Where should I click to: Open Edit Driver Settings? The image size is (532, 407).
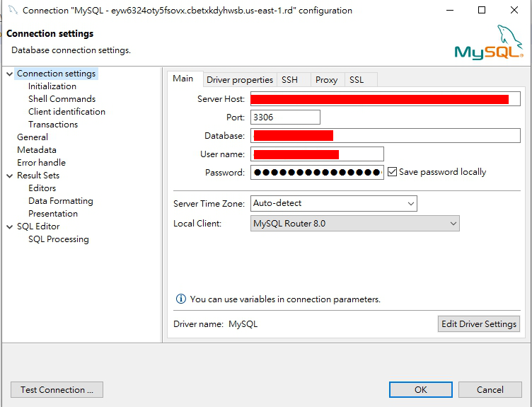tap(479, 324)
